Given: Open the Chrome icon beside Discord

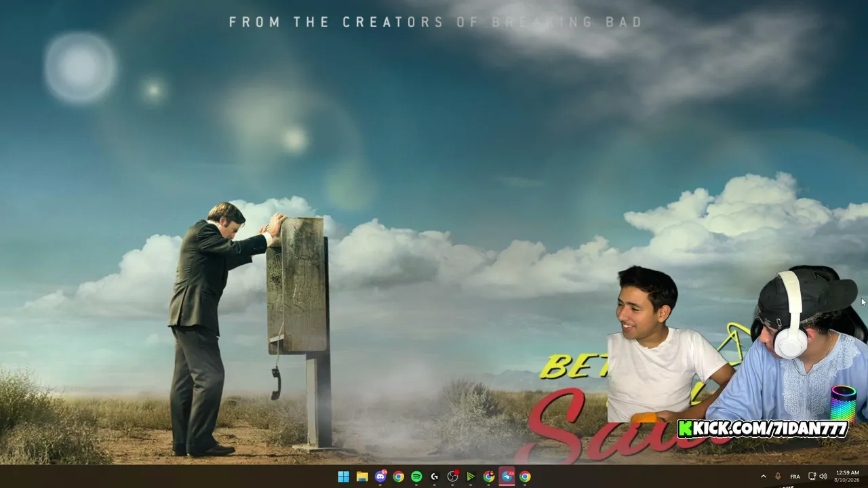Looking at the screenshot, I should coord(398,476).
